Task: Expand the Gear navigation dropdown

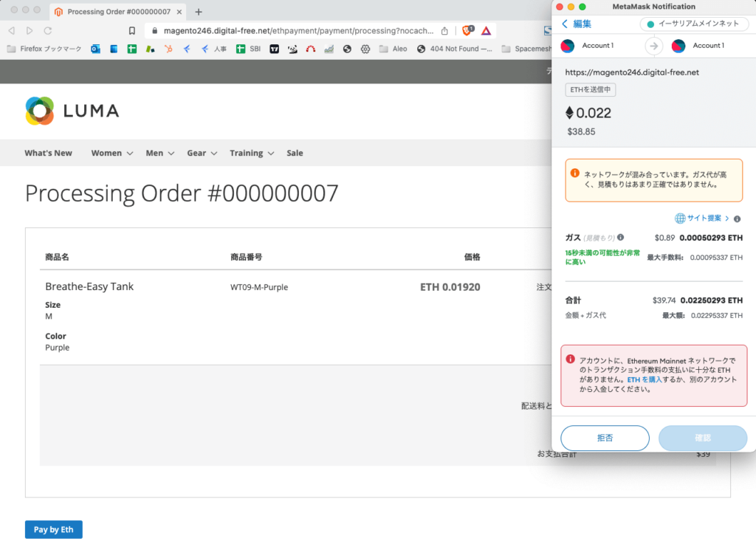Action: (x=197, y=153)
